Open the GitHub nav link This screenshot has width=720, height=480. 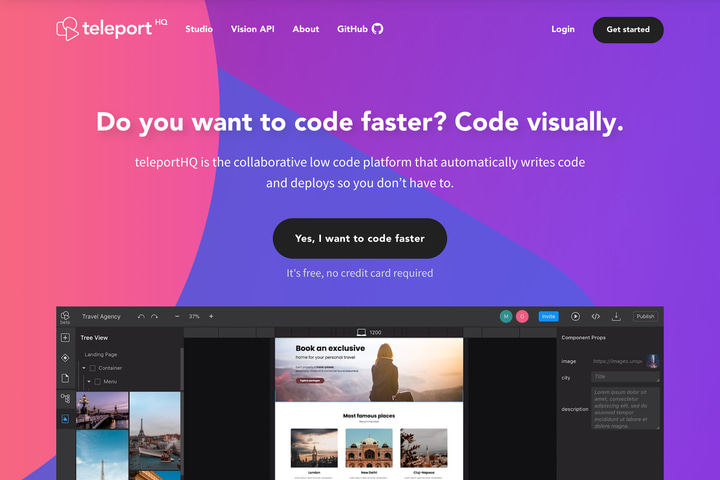pos(360,29)
